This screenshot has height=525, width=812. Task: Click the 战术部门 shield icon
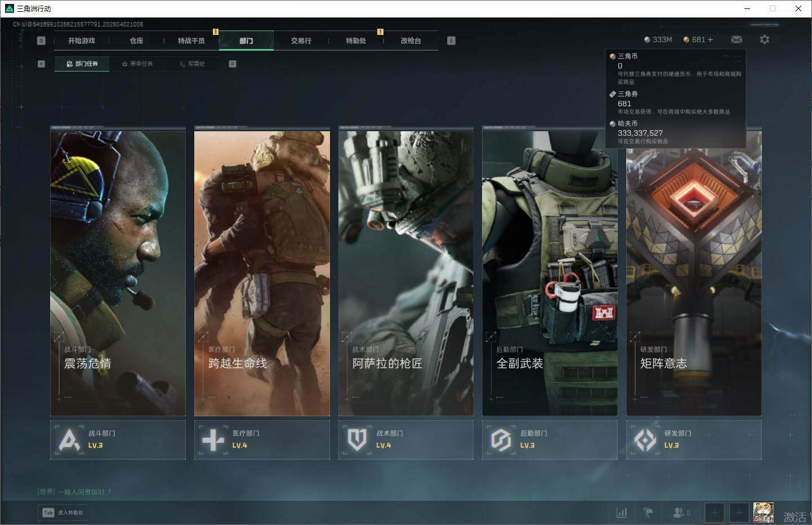(x=357, y=440)
